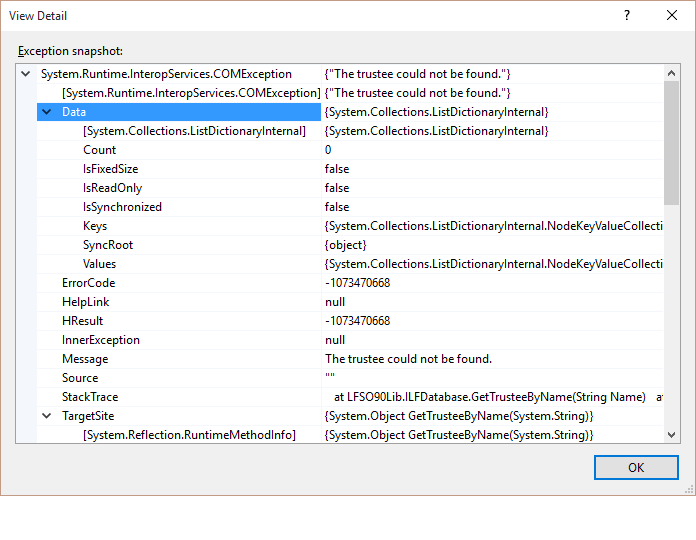Select the IsReadOnly property row
The width and height of the screenshot is (696, 540).
point(114,188)
